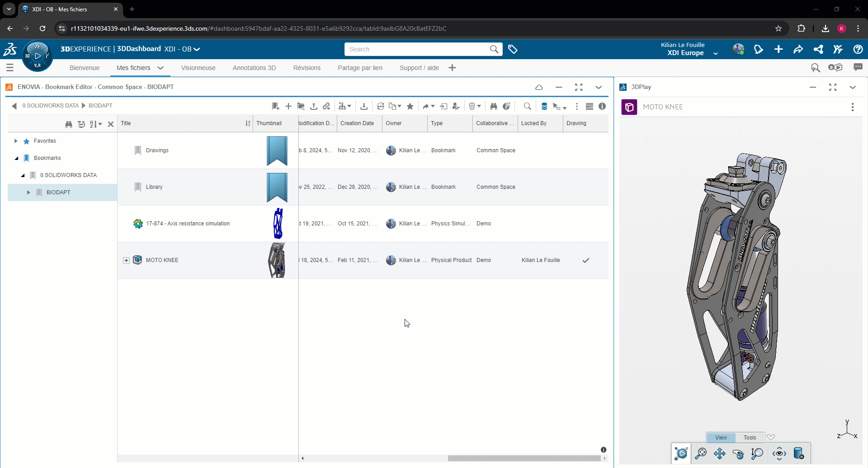
Task: Expand the MOTO KNEE row structure
Action: point(126,260)
